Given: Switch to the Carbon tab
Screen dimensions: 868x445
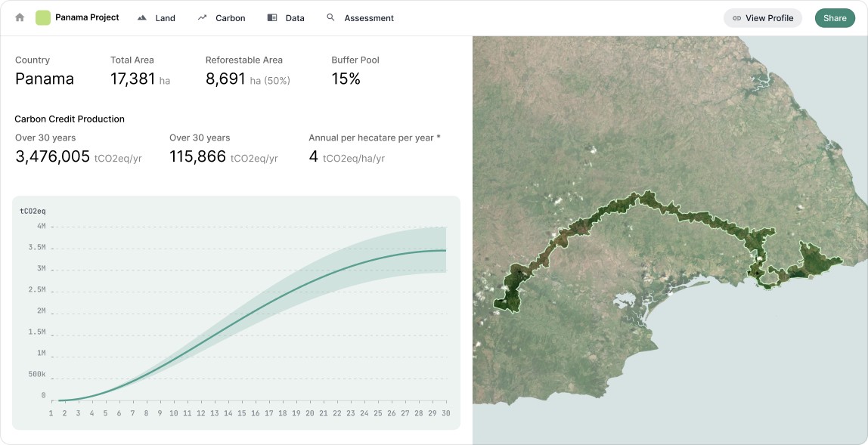Looking at the screenshot, I should pos(222,17).
